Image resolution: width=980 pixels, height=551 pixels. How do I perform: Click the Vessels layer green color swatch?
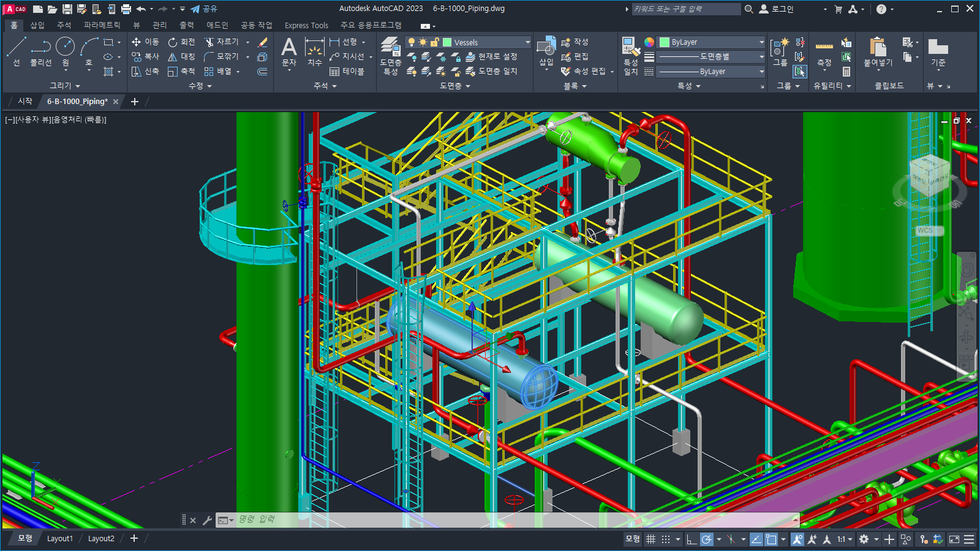[447, 42]
